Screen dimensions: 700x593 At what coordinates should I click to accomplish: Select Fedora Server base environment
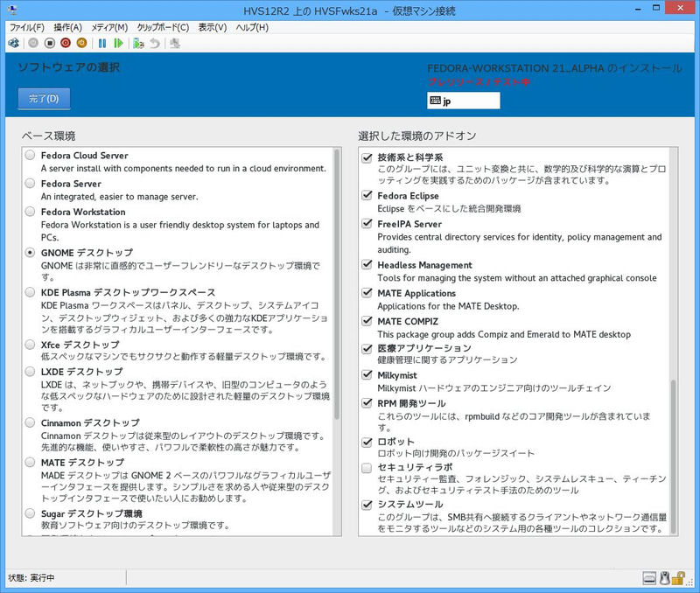click(x=30, y=184)
